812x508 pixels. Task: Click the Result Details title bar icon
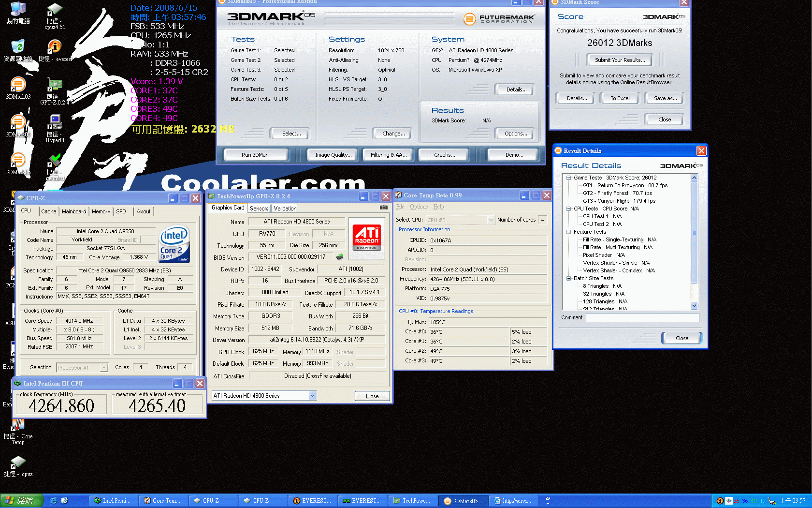558,150
